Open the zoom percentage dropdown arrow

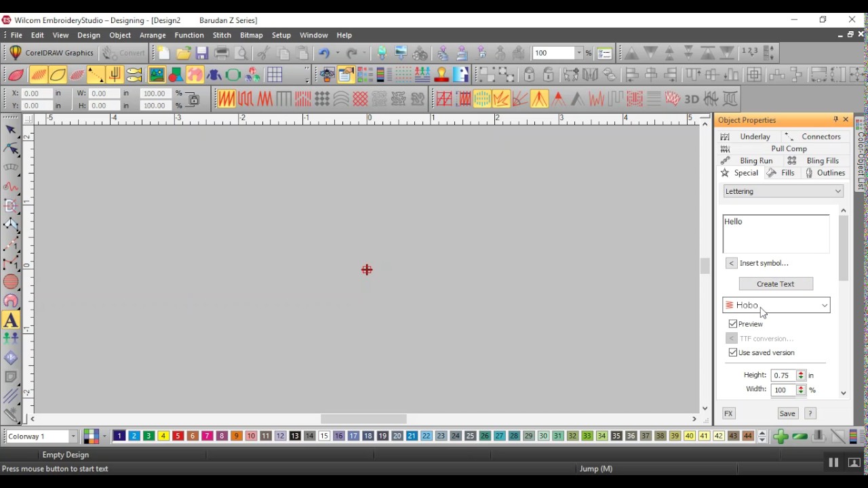point(578,53)
